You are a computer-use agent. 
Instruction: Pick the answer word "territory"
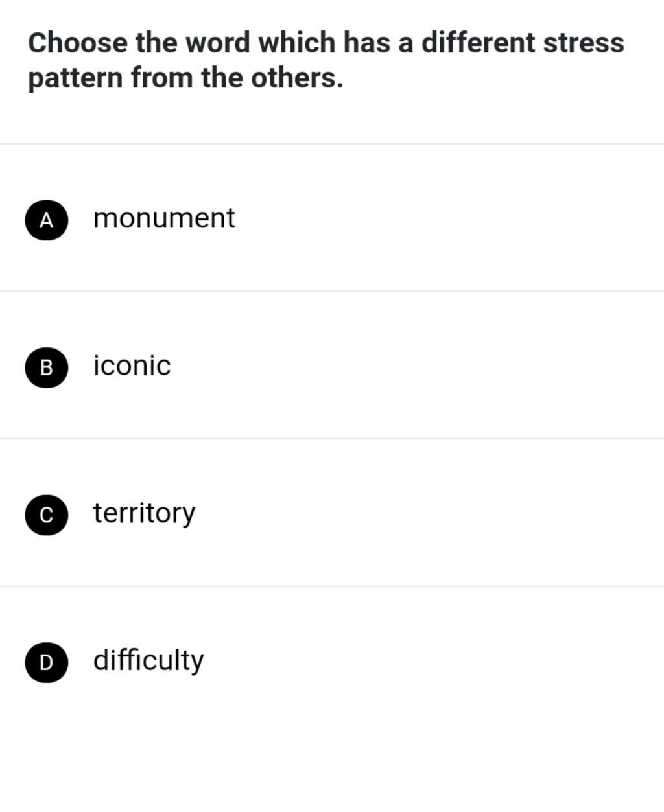(144, 513)
